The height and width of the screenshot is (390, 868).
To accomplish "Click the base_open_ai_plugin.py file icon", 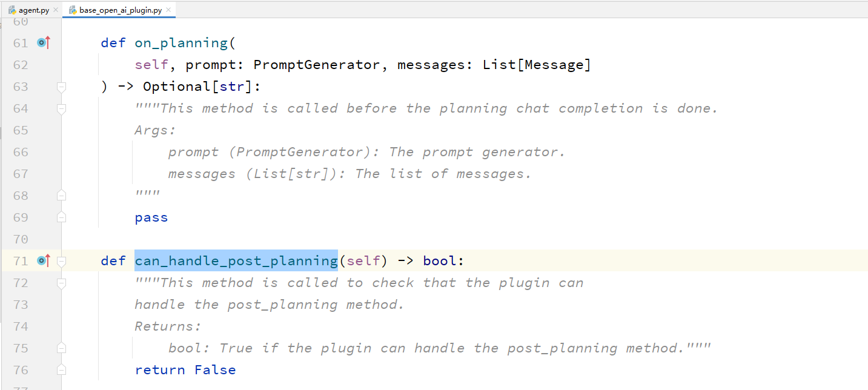I will [73, 10].
